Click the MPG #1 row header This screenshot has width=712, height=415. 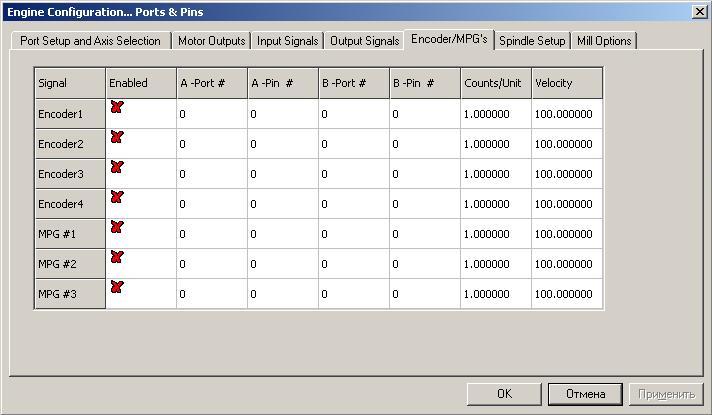[x=70, y=234]
